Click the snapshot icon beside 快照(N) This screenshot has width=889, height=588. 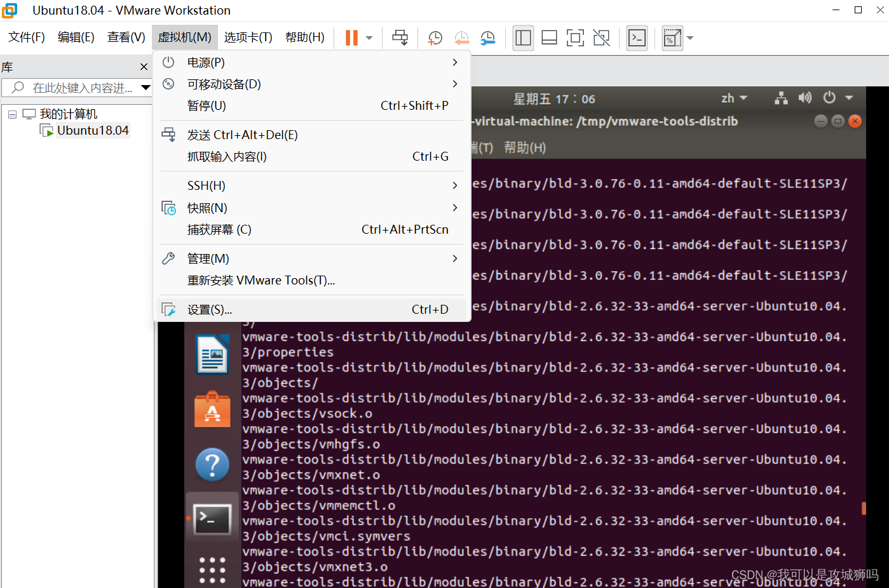coord(168,208)
